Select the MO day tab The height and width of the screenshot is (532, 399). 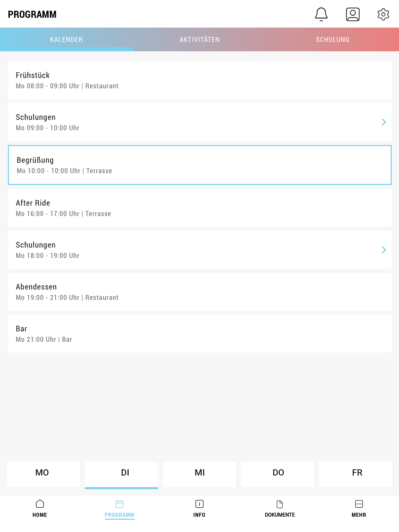(43, 475)
